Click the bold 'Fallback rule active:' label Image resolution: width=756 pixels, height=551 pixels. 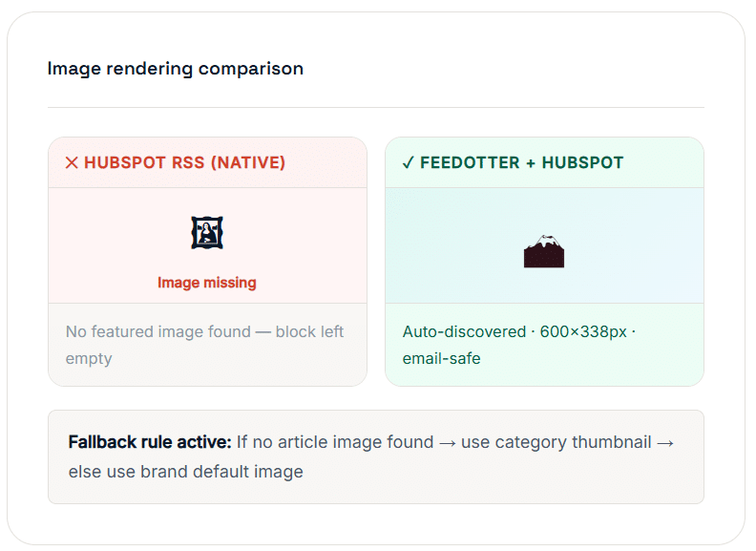(x=150, y=442)
